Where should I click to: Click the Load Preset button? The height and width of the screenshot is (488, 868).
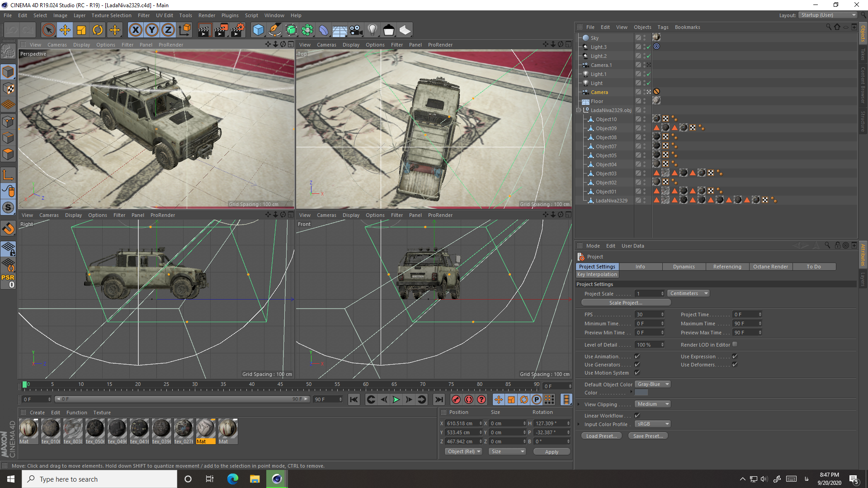[601, 436]
